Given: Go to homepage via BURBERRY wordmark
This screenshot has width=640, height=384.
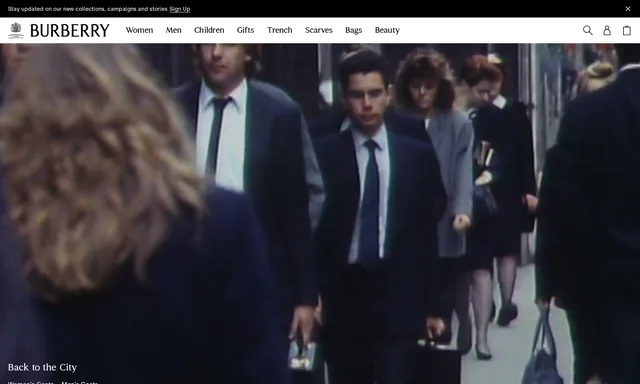Looking at the screenshot, I should [70, 30].
